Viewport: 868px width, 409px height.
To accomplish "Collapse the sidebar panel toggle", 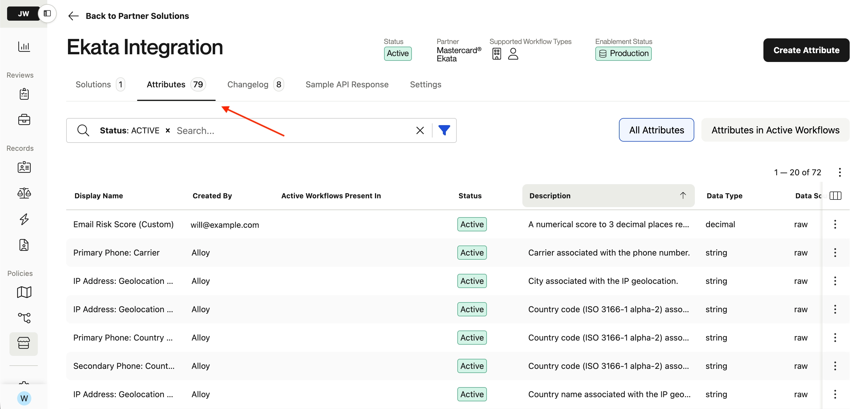I will coord(47,14).
